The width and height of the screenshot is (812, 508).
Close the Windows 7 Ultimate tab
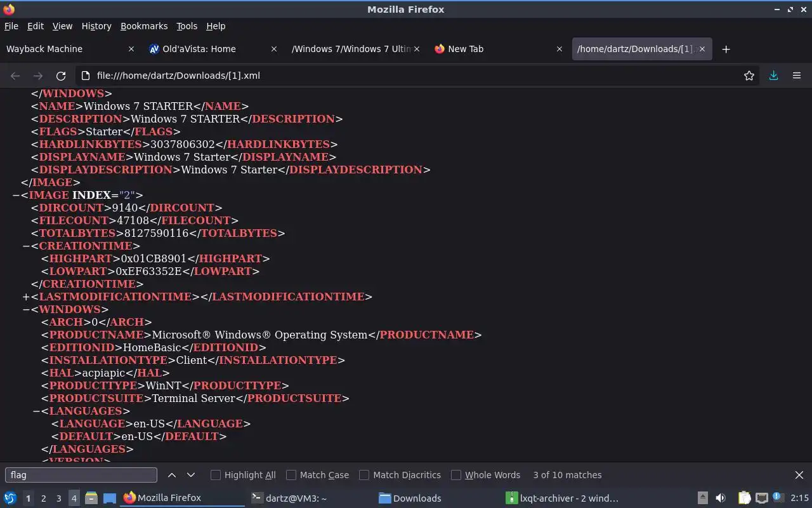coord(417,49)
